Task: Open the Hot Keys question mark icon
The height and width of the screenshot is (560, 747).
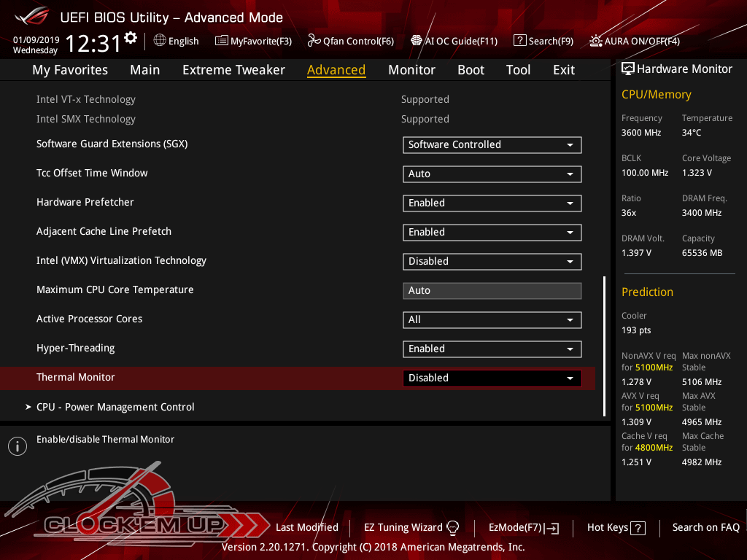Action: (638, 528)
